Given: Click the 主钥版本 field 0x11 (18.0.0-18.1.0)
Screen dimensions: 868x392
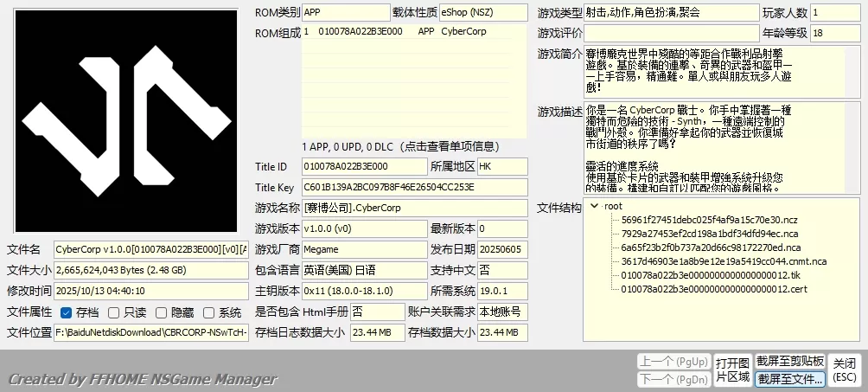Looking at the screenshot, I should point(365,291).
